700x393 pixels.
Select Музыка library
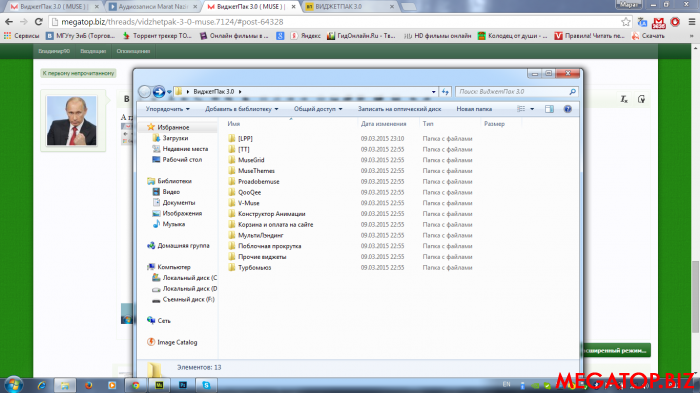[173, 224]
